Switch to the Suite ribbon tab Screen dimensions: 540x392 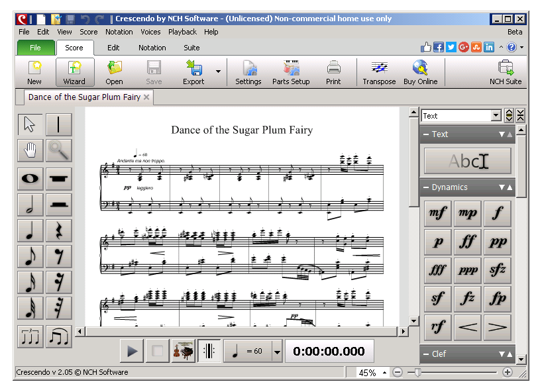pos(191,48)
